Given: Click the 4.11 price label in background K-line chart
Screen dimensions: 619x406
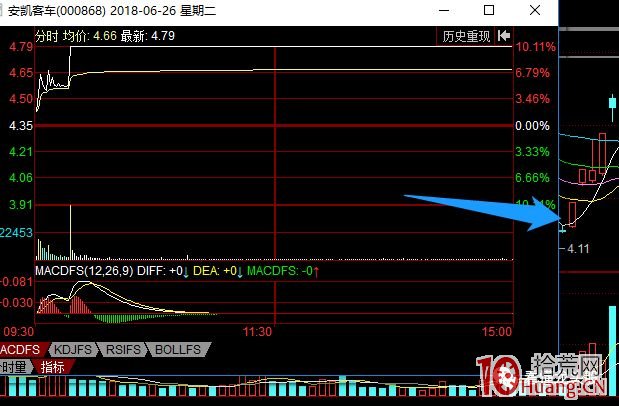Looking at the screenshot, I should 578,249.
